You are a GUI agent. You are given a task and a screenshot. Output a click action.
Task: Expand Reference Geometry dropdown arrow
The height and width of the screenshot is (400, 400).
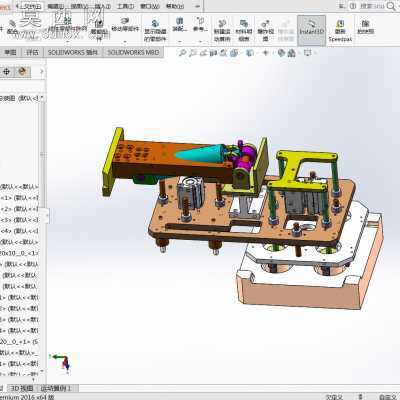[200, 42]
